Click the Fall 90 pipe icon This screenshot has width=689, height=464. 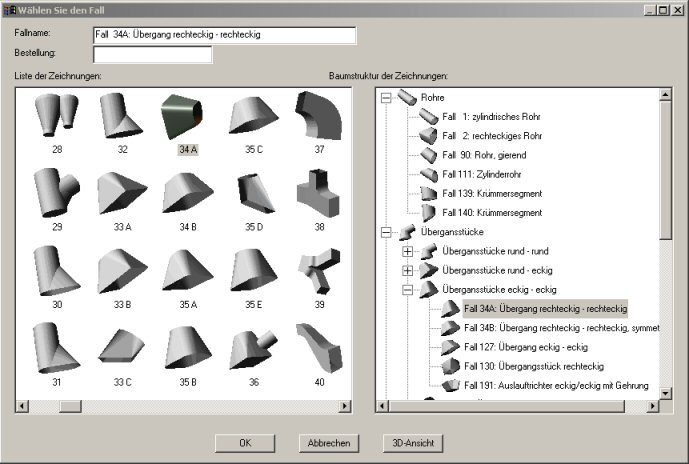(428, 155)
